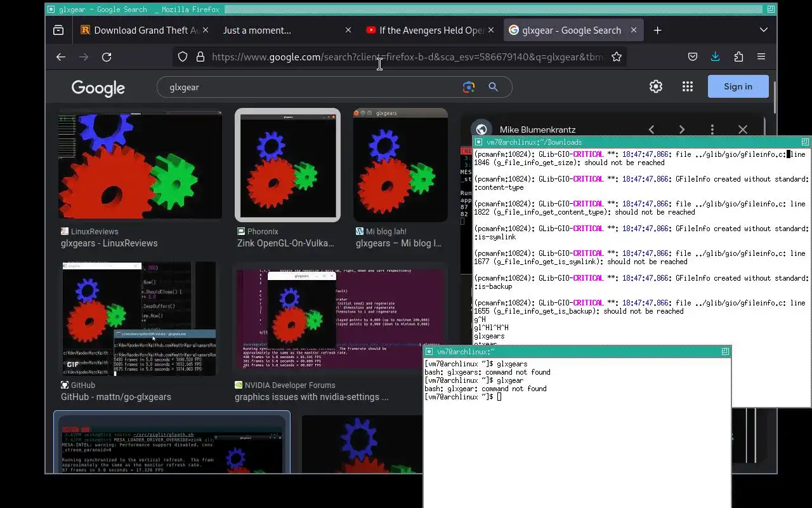Save page to Pocket
812x508 pixels.
click(x=693, y=57)
